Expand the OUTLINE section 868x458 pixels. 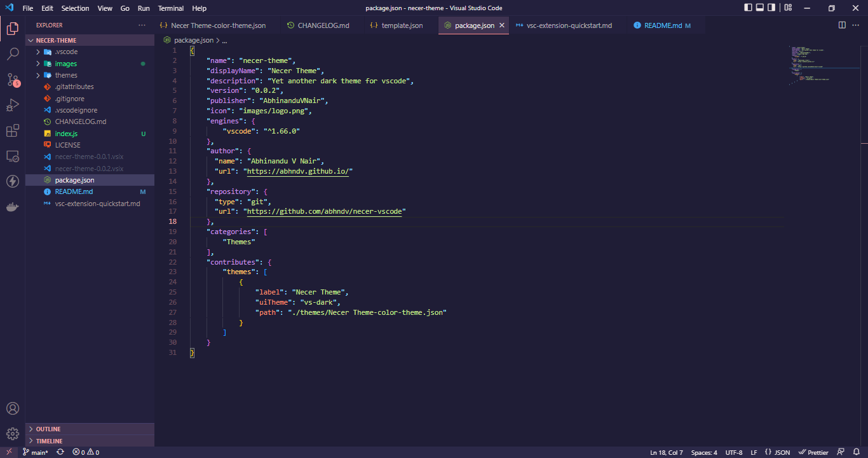click(90, 429)
